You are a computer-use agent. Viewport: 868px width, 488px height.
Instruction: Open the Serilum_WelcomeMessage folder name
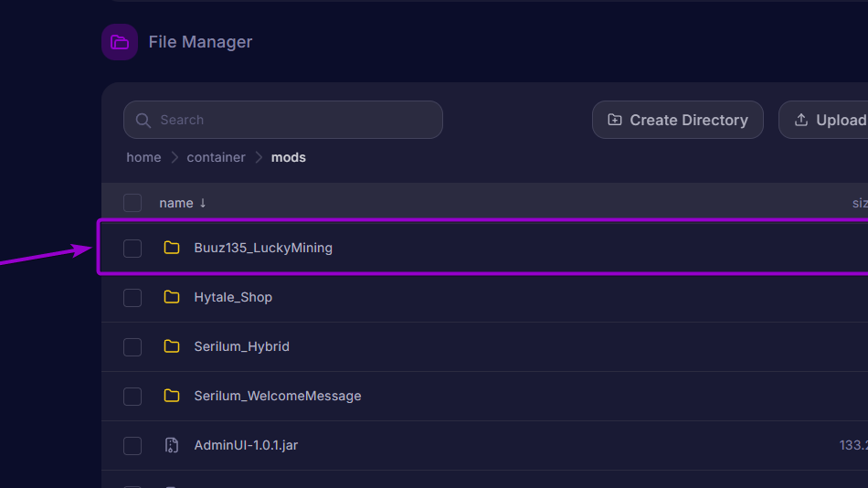tap(278, 396)
